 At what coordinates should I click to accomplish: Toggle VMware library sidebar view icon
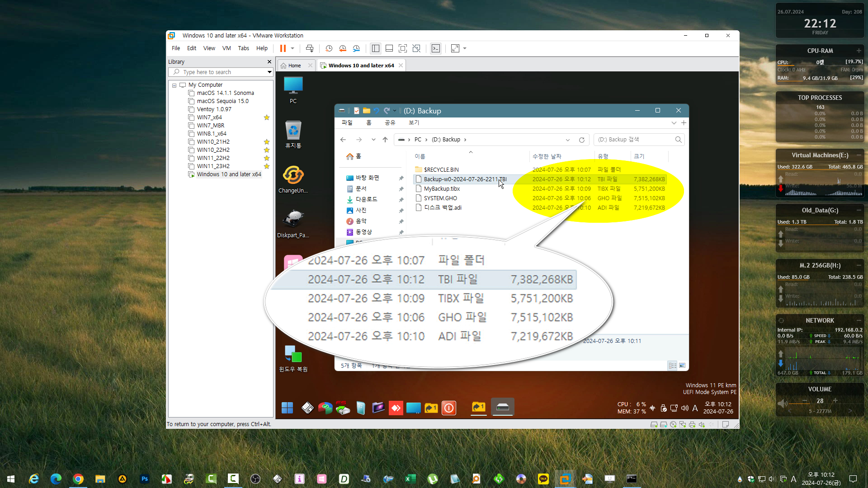[x=375, y=48]
